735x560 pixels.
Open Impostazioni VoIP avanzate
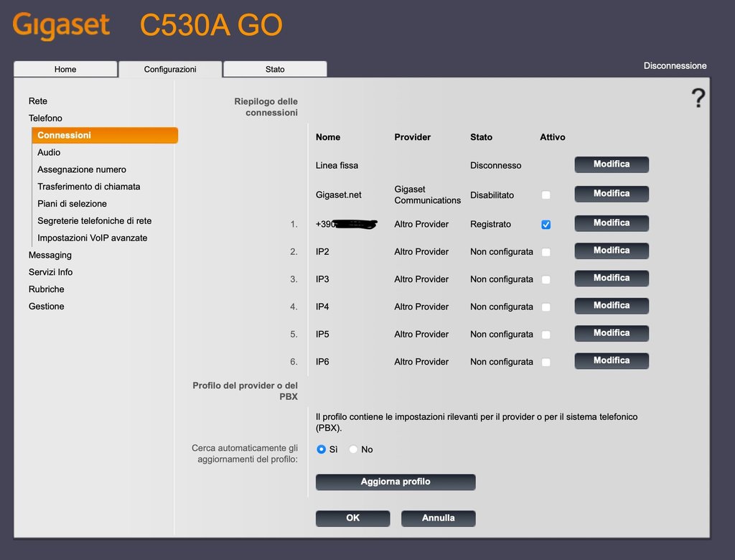92,238
